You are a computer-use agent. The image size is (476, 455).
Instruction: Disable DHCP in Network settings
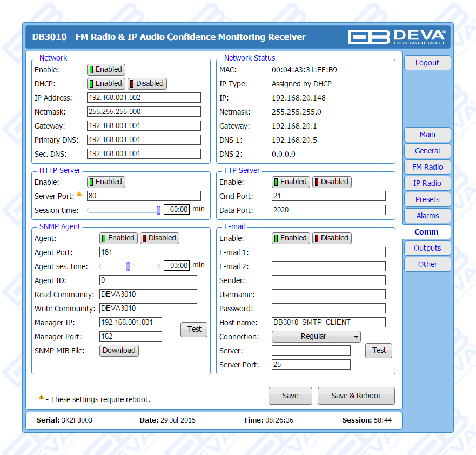(147, 84)
